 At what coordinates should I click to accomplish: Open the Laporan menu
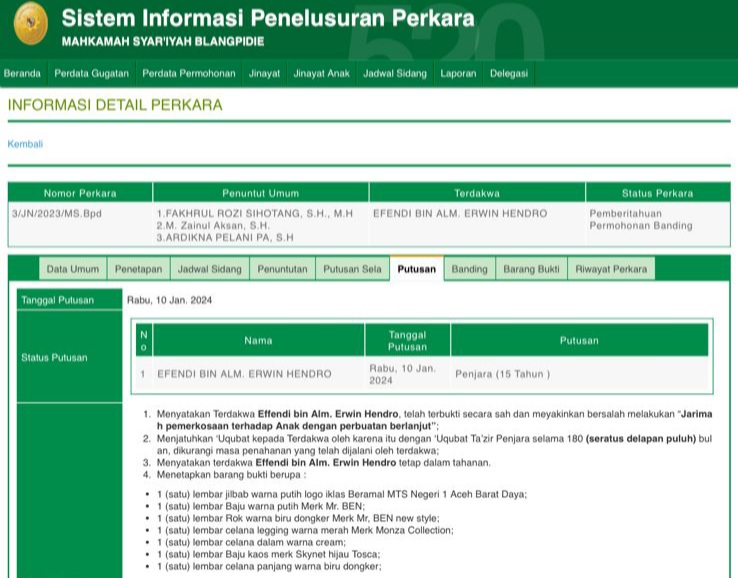click(458, 74)
